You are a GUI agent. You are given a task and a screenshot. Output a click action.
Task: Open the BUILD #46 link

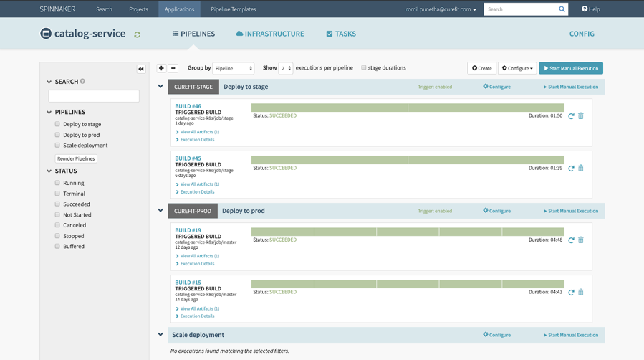[x=188, y=106]
